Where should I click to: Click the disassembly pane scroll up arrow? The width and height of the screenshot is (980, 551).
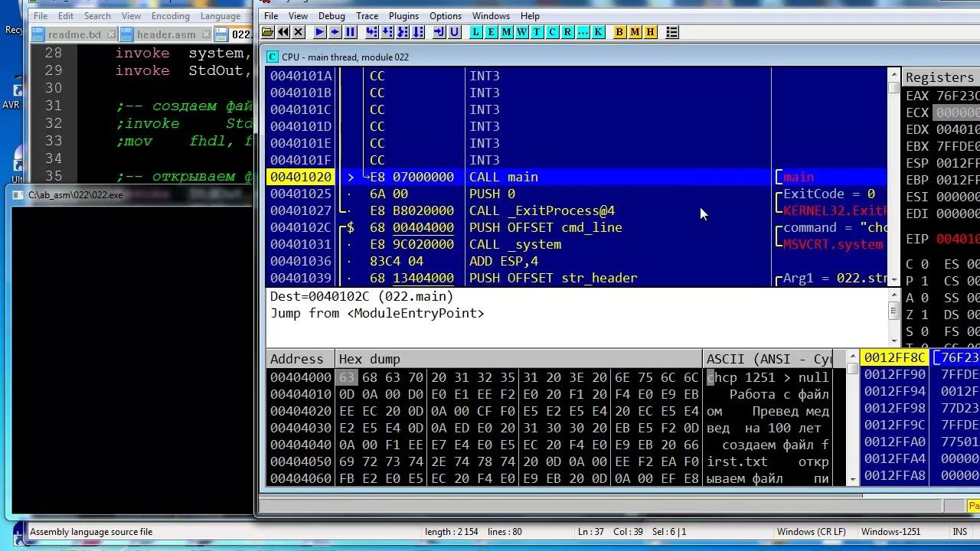[893, 74]
